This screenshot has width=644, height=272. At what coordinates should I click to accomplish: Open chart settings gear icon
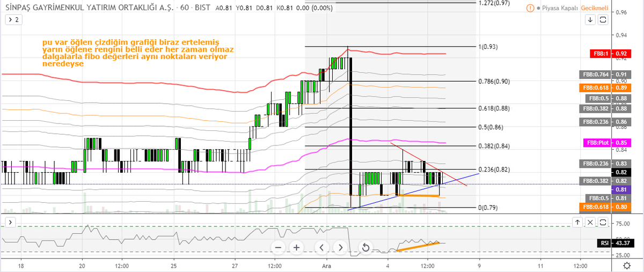coord(627,266)
